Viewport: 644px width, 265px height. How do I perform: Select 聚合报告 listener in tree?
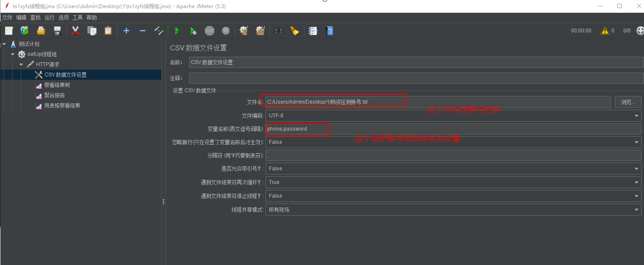[x=55, y=95]
